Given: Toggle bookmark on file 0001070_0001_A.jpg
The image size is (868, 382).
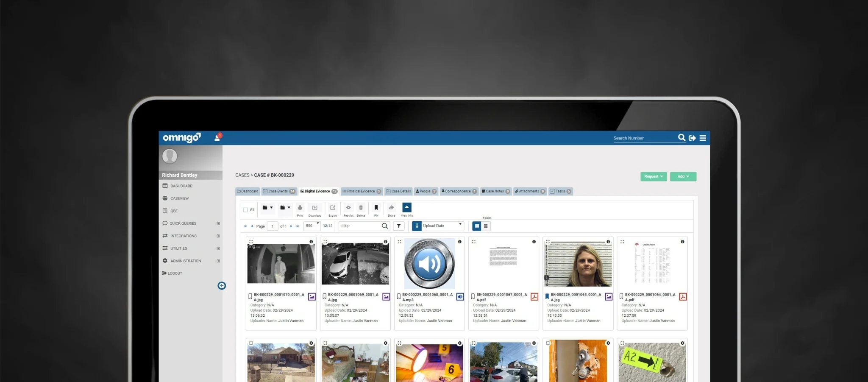Looking at the screenshot, I should click(x=250, y=297).
